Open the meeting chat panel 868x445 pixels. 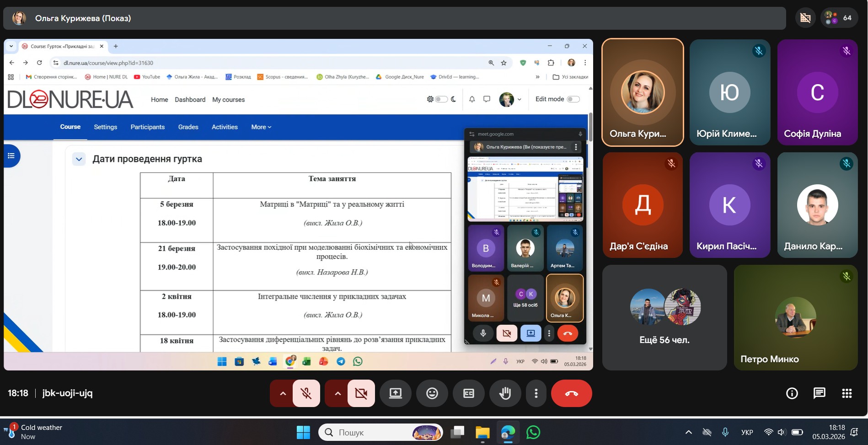coord(819,393)
